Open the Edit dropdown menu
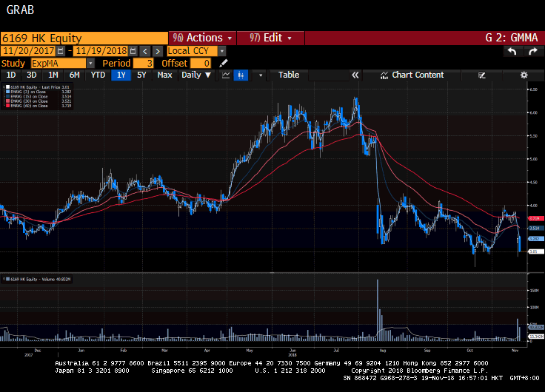This screenshot has width=545, height=392. click(x=270, y=38)
